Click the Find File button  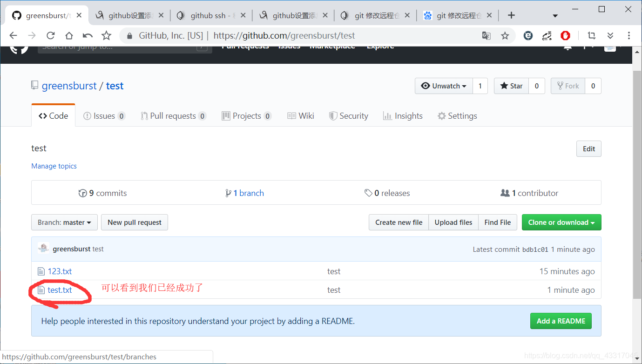pyautogui.click(x=498, y=222)
